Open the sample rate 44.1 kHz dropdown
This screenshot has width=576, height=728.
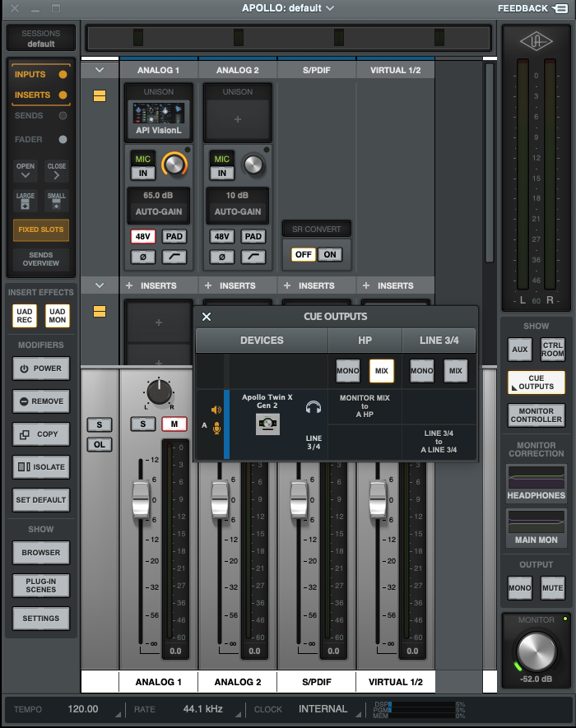[238, 714]
